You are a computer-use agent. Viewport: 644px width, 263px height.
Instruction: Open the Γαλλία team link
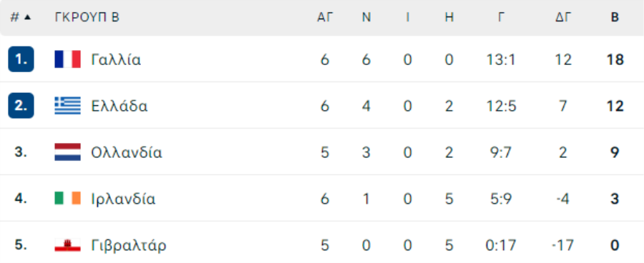pos(116,60)
